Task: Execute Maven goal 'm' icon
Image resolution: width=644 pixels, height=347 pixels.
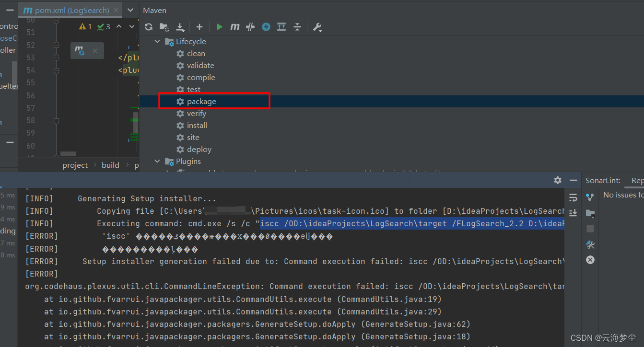Action: click(x=234, y=27)
